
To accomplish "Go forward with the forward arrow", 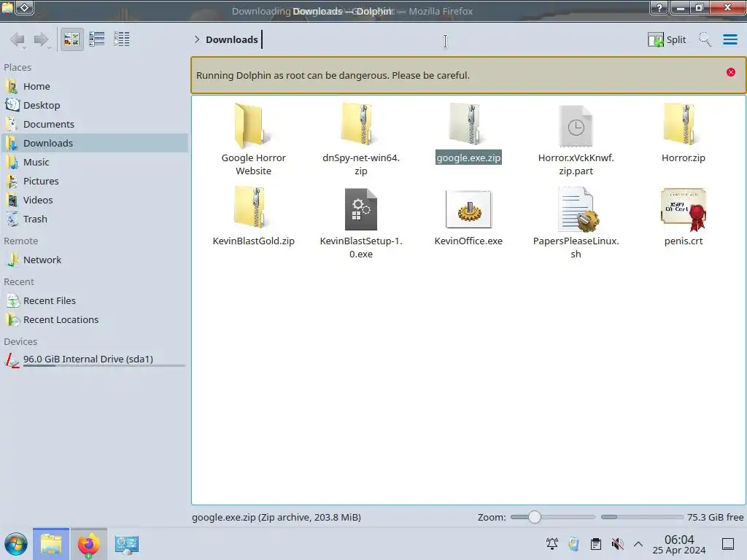I will [x=42, y=39].
